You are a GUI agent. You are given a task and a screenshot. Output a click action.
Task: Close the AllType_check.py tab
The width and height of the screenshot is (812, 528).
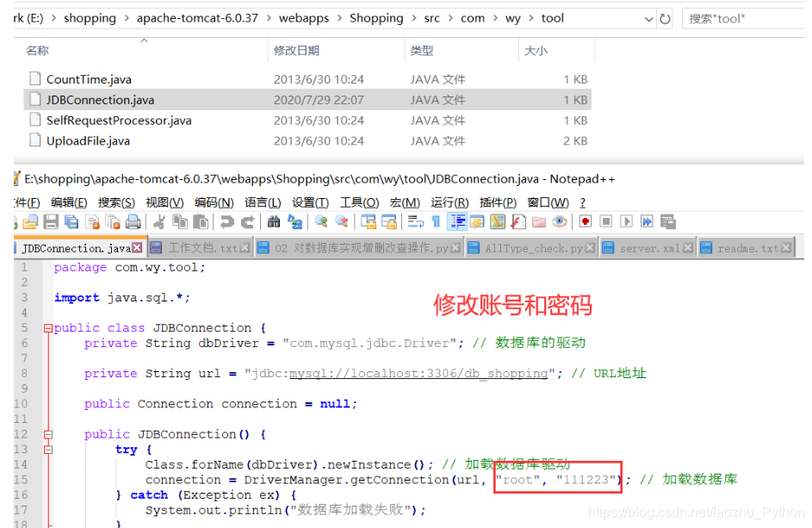pyautogui.click(x=589, y=248)
